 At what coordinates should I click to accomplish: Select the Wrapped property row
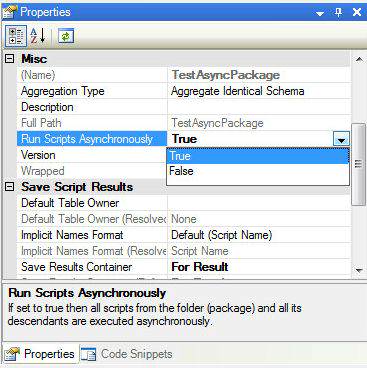pos(92,171)
